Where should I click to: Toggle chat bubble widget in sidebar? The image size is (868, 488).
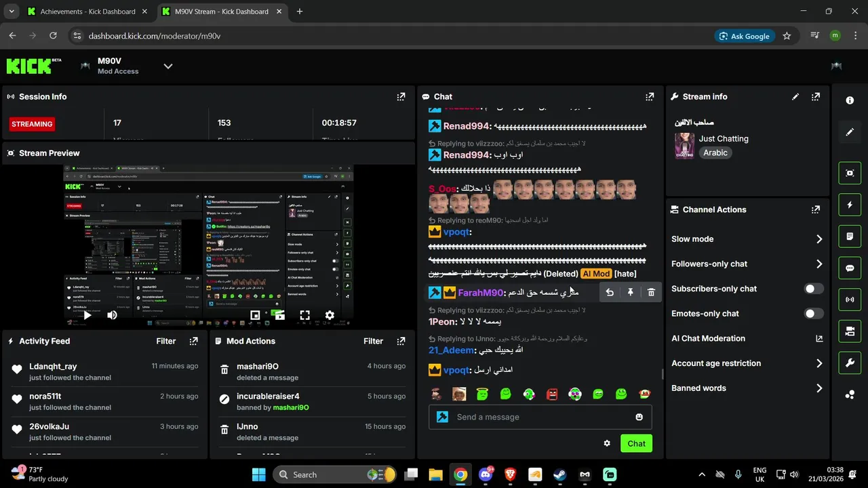(850, 268)
